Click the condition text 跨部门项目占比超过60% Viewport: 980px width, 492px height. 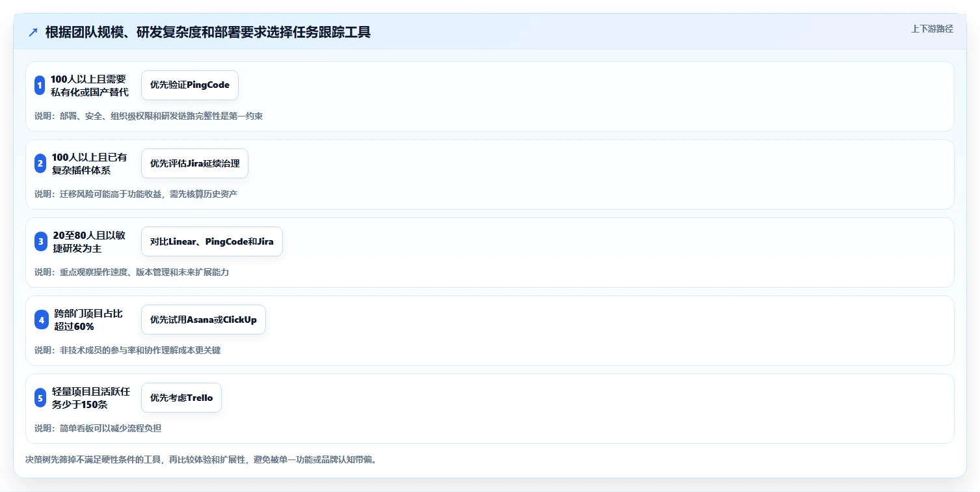click(89, 320)
